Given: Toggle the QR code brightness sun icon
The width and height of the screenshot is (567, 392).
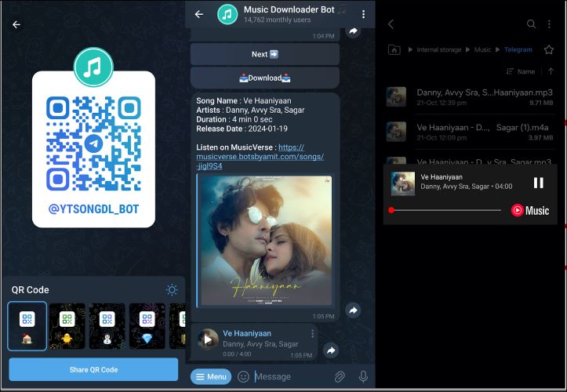Looking at the screenshot, I should [172, 289].
